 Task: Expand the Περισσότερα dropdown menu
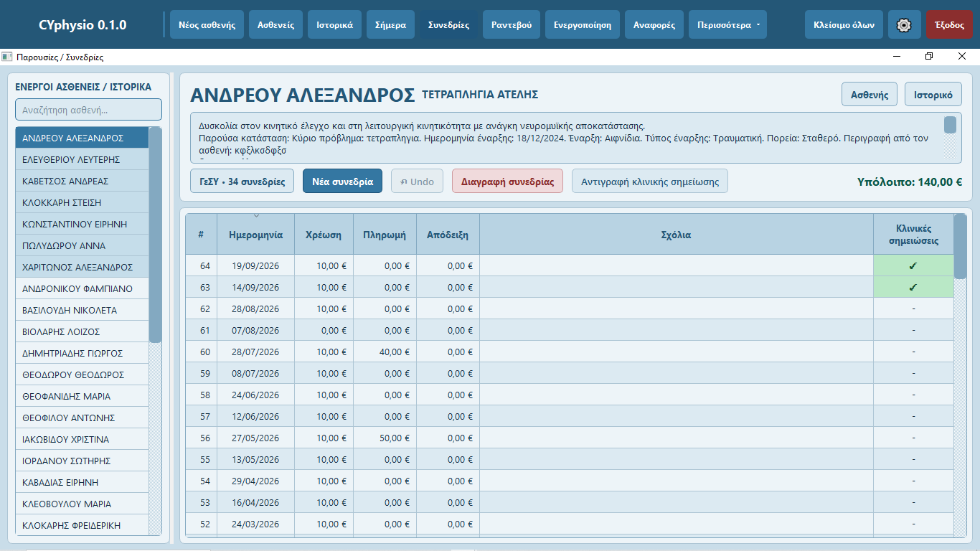point(727,24)
